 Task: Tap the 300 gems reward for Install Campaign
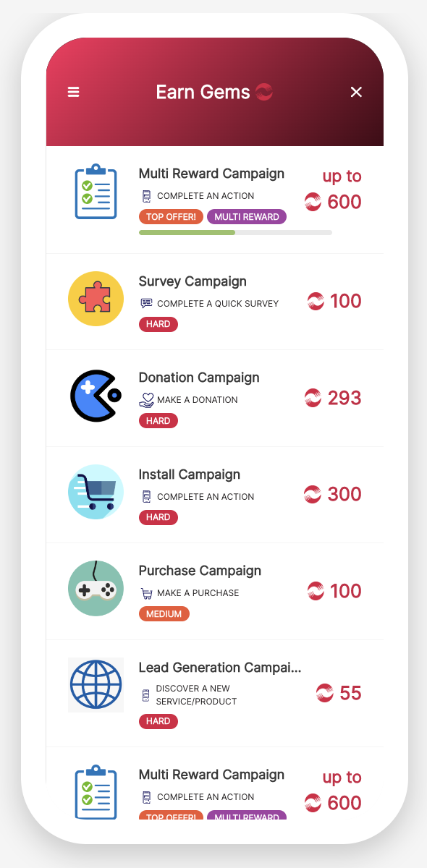tap(344, 494)
